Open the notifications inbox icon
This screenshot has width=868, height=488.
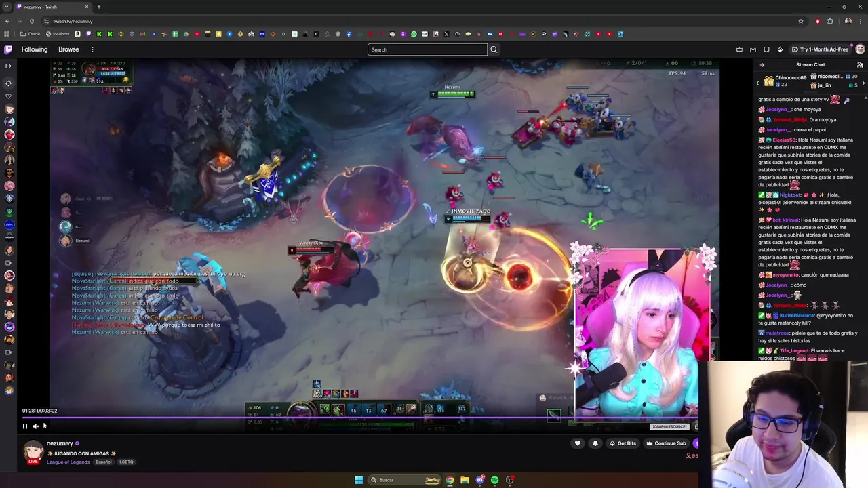coord(753,49)
